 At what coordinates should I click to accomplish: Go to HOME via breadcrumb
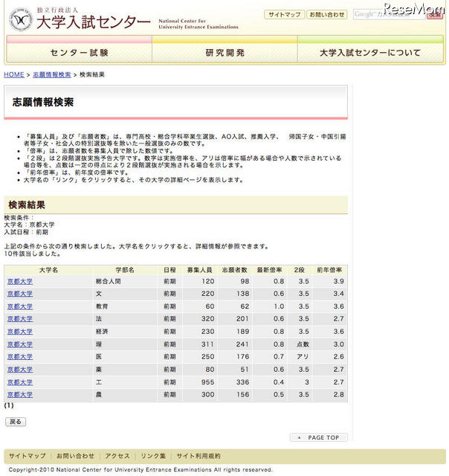[14, 75]
